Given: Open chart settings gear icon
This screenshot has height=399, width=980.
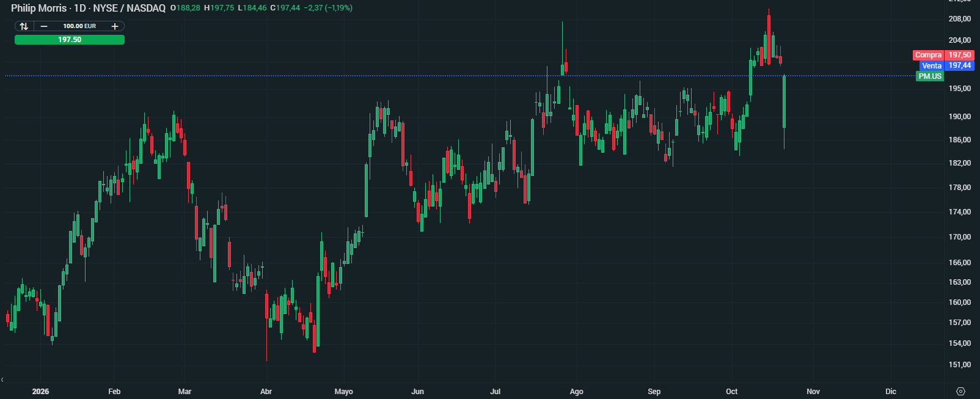Looking at the screenshot, I should tap(960, 392).
